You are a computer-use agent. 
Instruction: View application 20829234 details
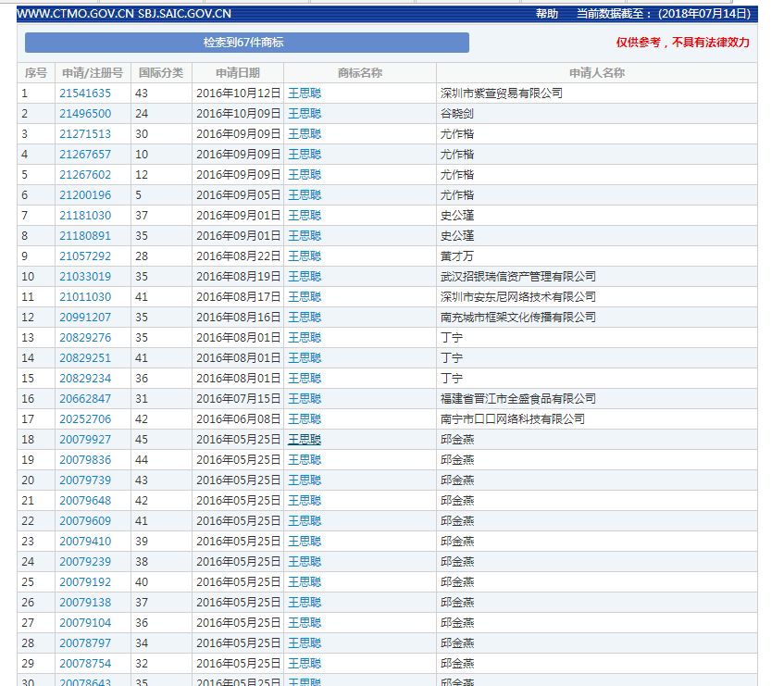[x=85, y=379]
